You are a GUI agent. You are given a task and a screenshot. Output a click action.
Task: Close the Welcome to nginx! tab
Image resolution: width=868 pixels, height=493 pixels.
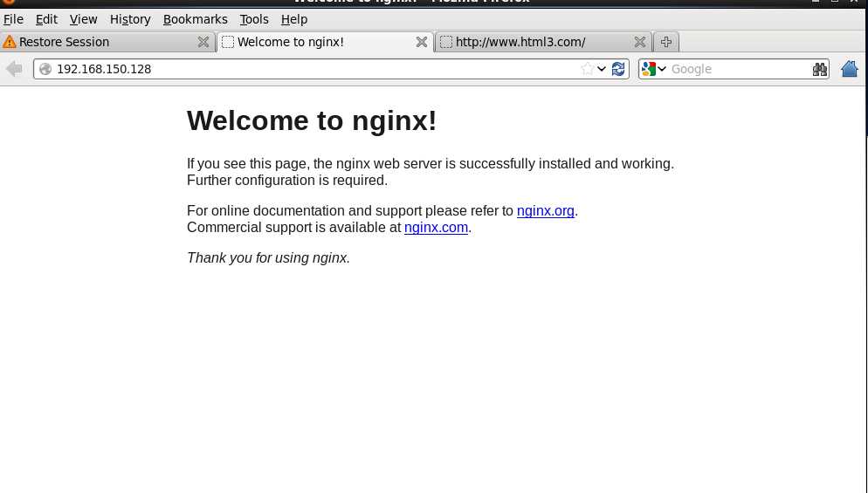coord(421,42)
